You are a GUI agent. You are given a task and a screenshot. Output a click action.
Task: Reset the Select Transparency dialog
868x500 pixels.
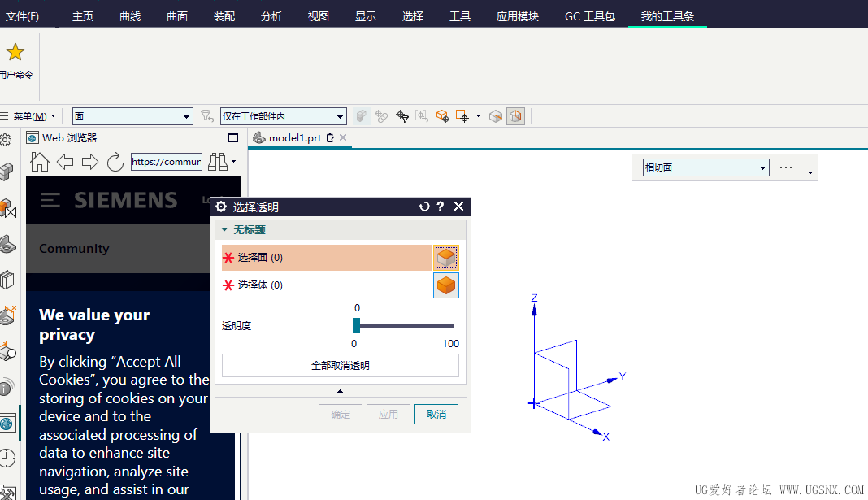[423, 207]
